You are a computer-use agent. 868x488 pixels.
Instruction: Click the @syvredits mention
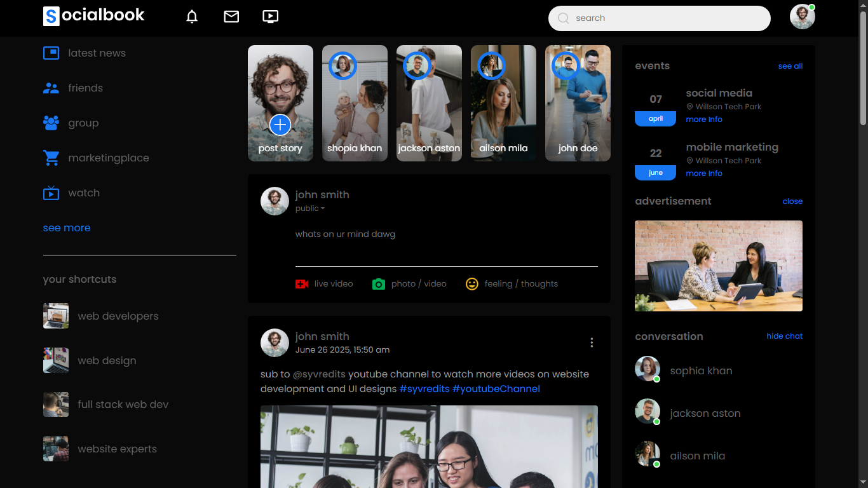pos(319,374)
